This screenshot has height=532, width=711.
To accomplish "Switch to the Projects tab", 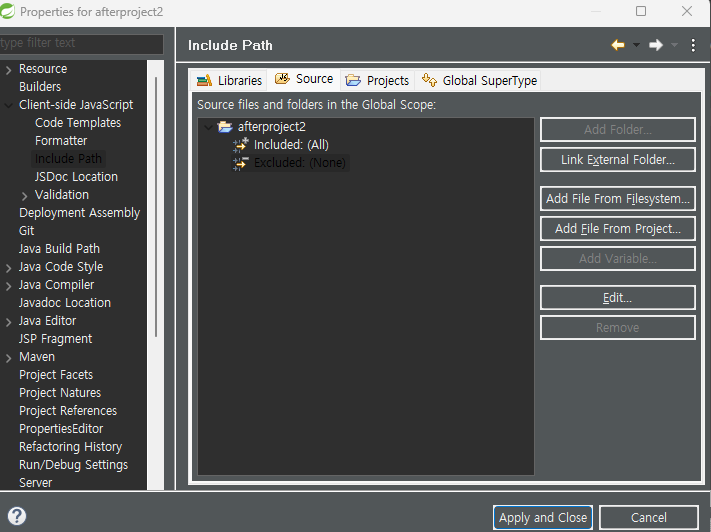I will 377,80.
